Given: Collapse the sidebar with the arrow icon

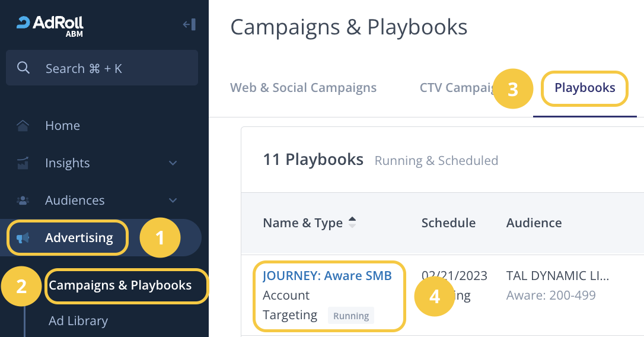Looking at the screenshot, I should pyautogui.click(x=189, y=24).
